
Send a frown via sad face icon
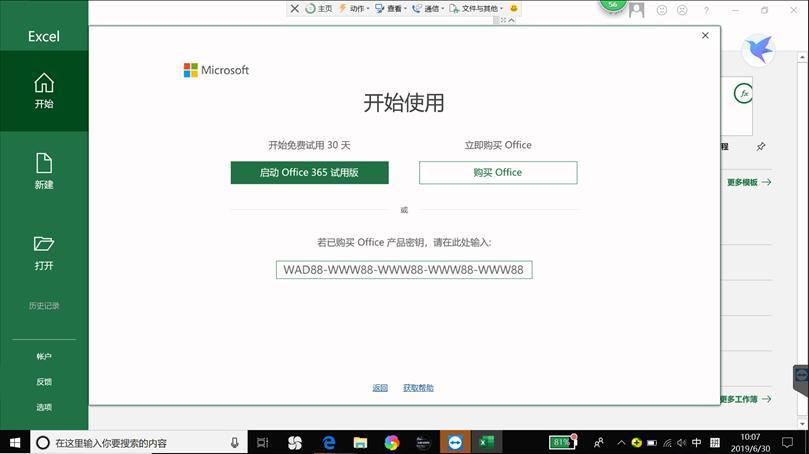682,10
